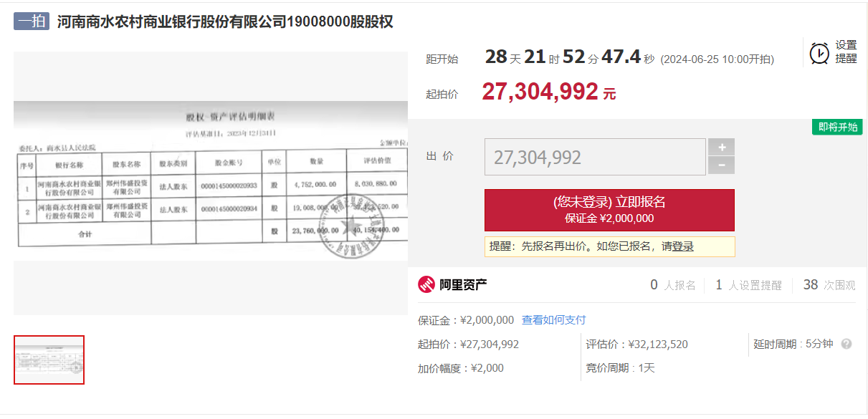
Task: Click the green 即将开拍 status badge
Action: click(x=836, y=125)
